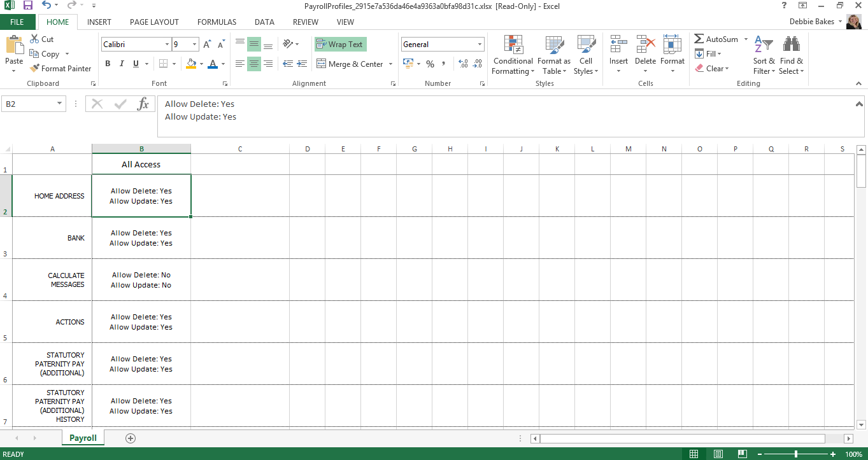Open Conditional Formatting
The height and width of the screenshot is (460, 868).
click(x=513, y=55)
